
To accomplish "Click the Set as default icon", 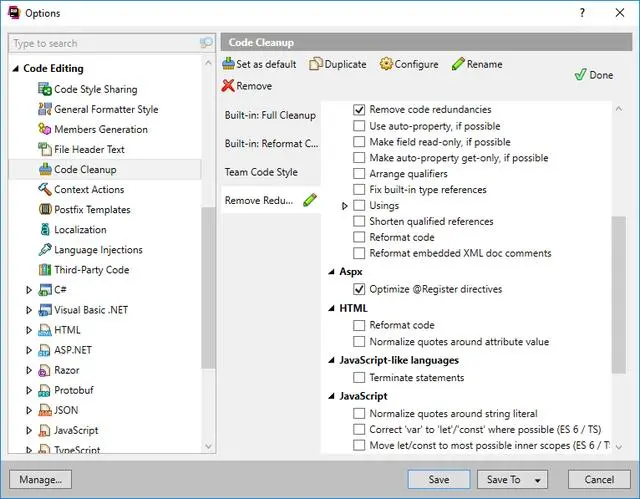I will coord(229,64).
